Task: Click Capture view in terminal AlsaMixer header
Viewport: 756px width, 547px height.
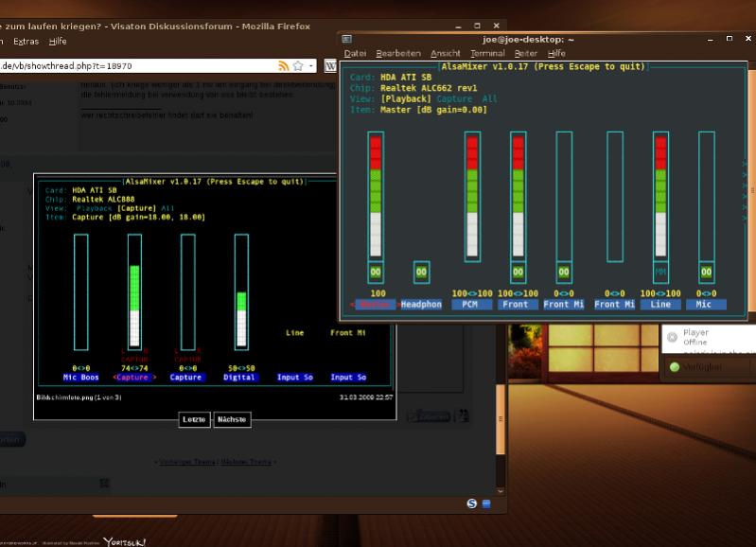Action: [x=455, y=98]
